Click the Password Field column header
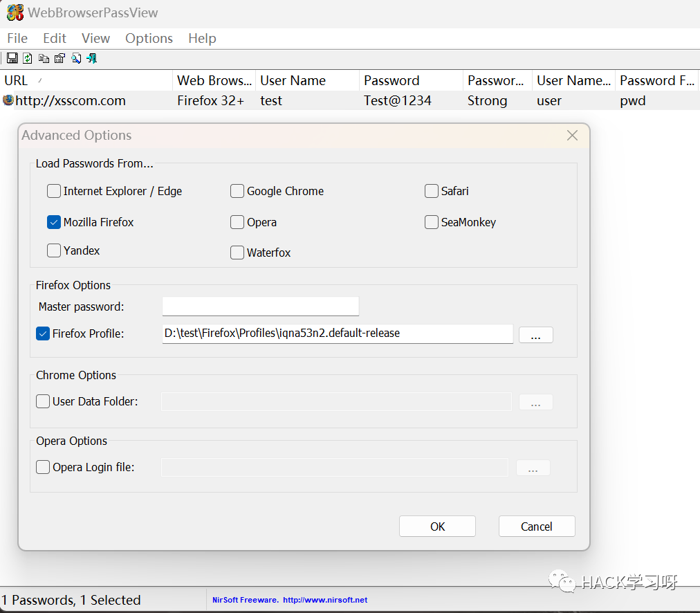The width and height of the screenshot is (700, 613). coord(656,80)
